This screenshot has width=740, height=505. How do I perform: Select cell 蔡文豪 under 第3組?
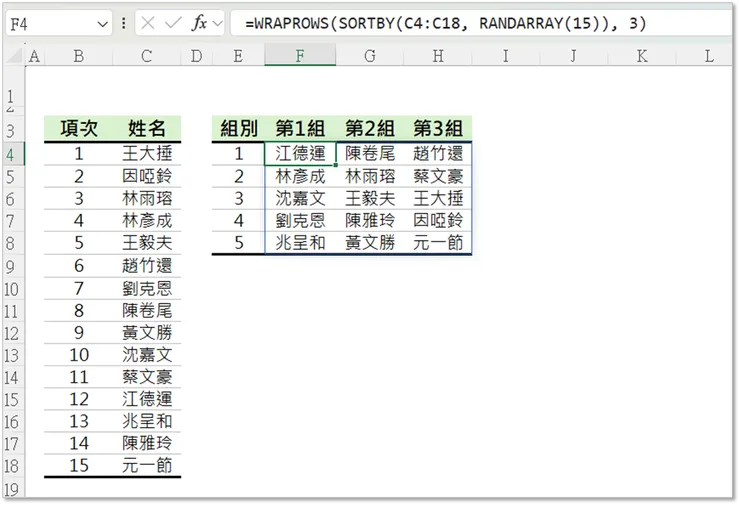tap(438, 176)
